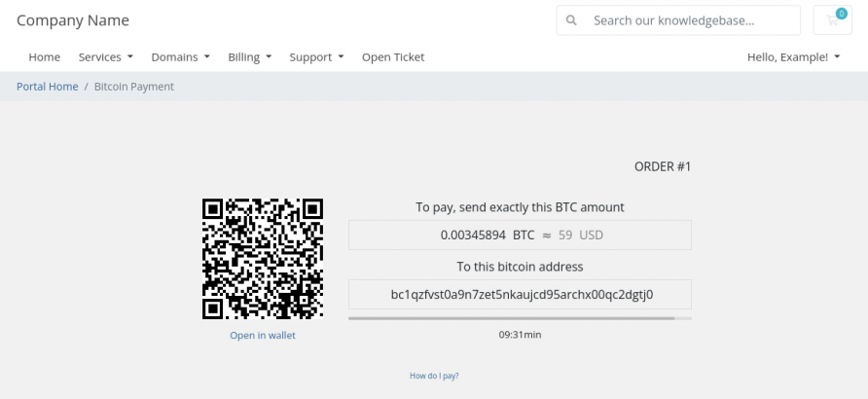Click the BTC amount 0.00345894 box
Image resolution: width=868 pixels, height=399 pixels.
tap(520, 236)
